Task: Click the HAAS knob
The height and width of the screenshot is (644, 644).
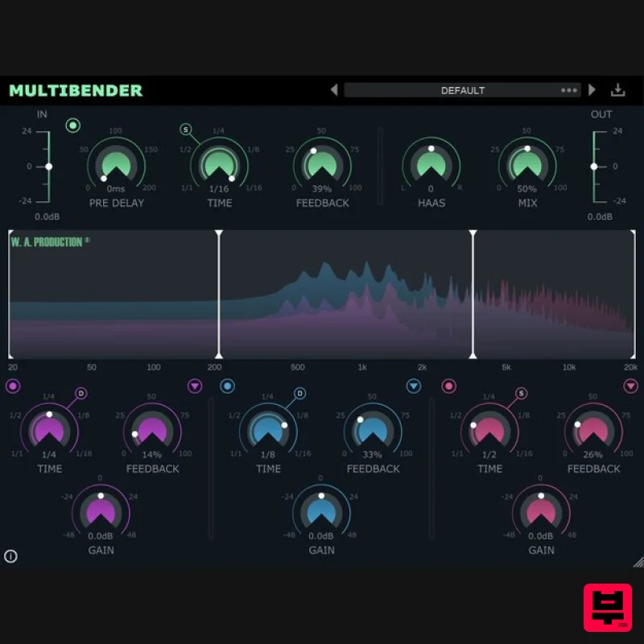Action: [x=431, y=165]
